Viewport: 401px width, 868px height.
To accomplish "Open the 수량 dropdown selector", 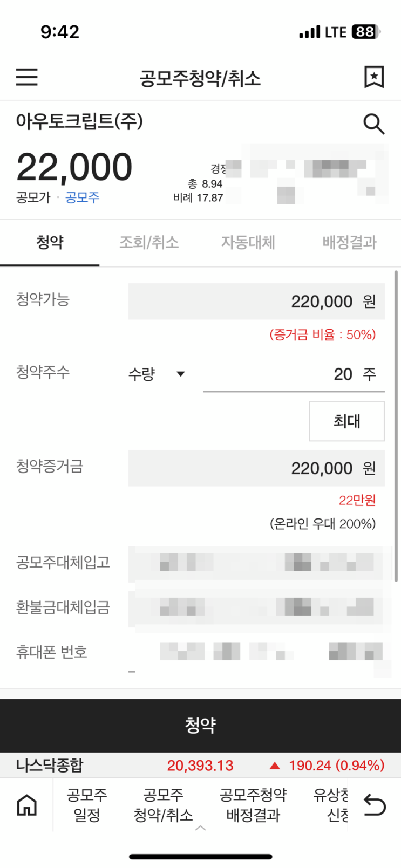I will click(x=157, y=374).
